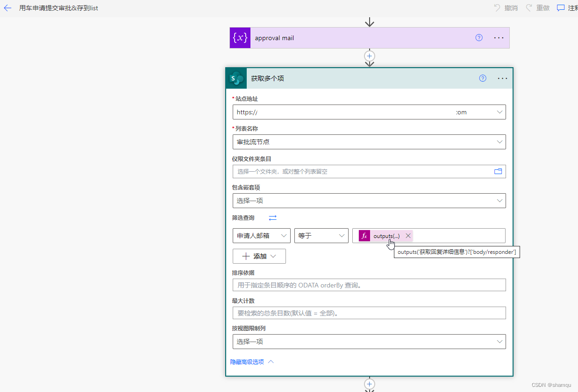Click the comment (注释) icon in the top bar
Image resolution: width=578 pixels, height=392 pixels.
click(560, 7)
